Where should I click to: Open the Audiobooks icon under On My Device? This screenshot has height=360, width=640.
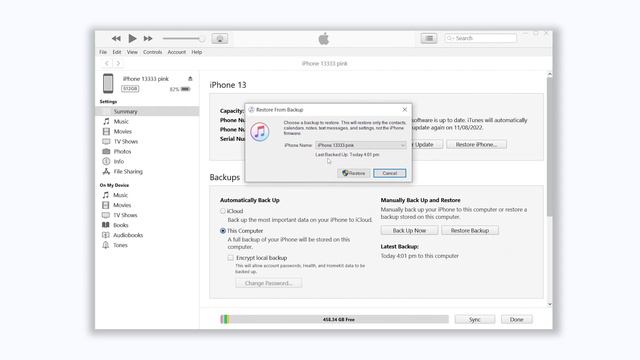[106, 235]
